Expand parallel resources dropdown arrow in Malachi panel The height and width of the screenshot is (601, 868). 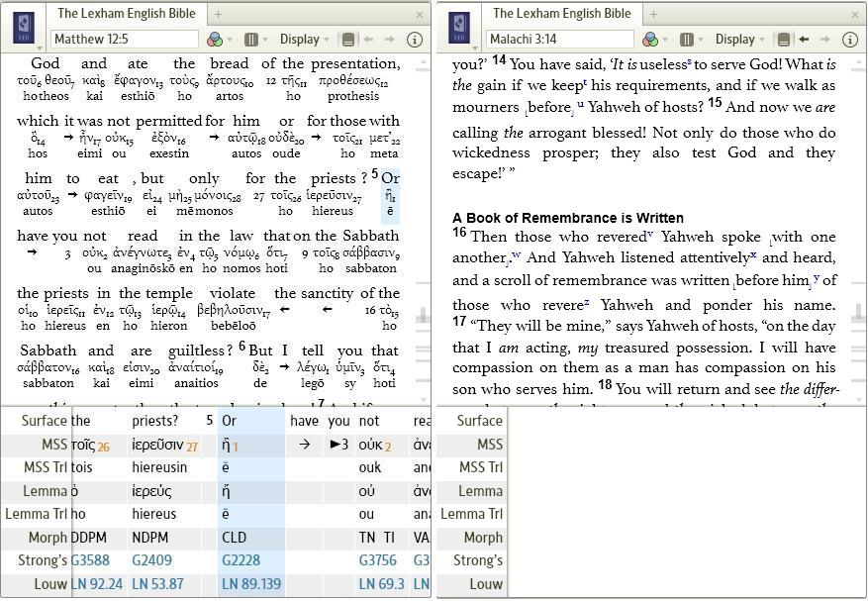[701, 40]
